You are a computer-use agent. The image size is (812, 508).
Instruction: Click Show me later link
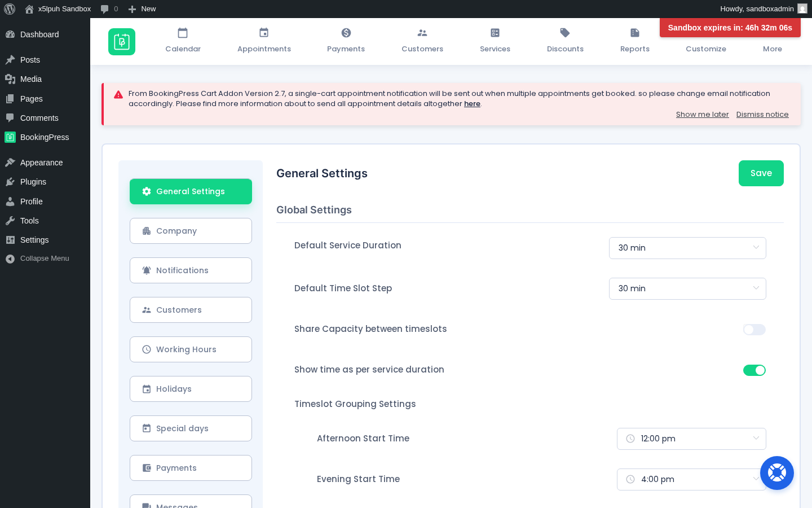pyautogui.click(x=703, y=115)
